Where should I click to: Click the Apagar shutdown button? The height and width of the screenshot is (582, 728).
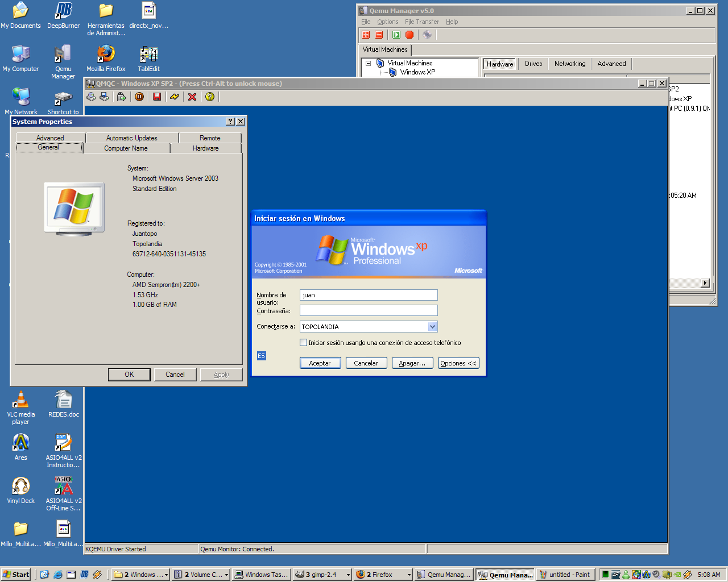tap(412, 363)
